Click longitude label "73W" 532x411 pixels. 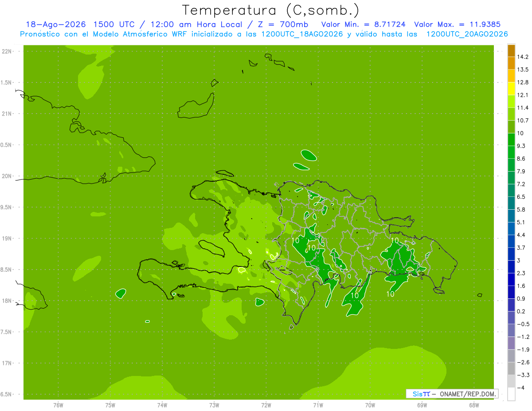[214, 405]
